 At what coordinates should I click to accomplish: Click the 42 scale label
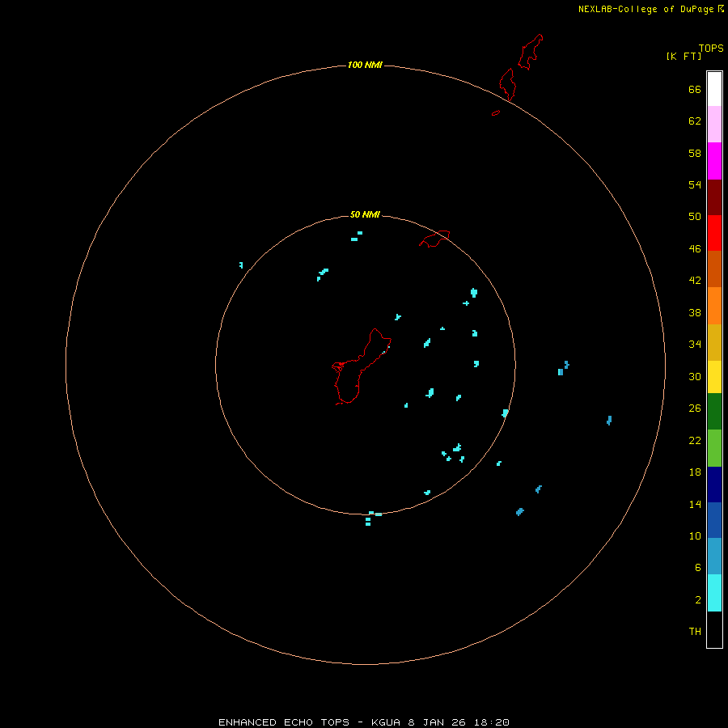tap(695, 280)
